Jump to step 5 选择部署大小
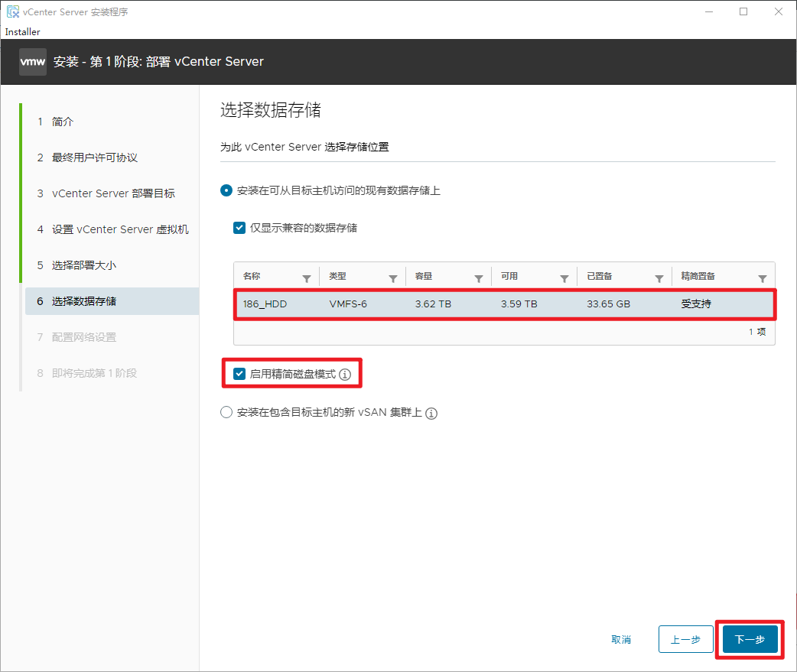This screenshot has width=797, height=672. [x=84, y=265]
